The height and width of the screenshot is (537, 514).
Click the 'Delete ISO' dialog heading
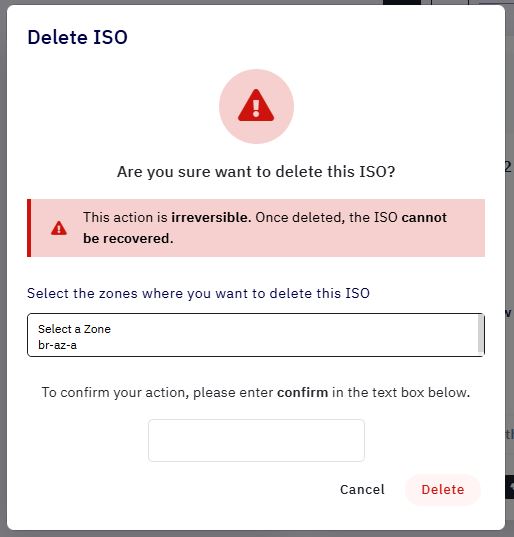pyautogui.click(x=77, y=37)
